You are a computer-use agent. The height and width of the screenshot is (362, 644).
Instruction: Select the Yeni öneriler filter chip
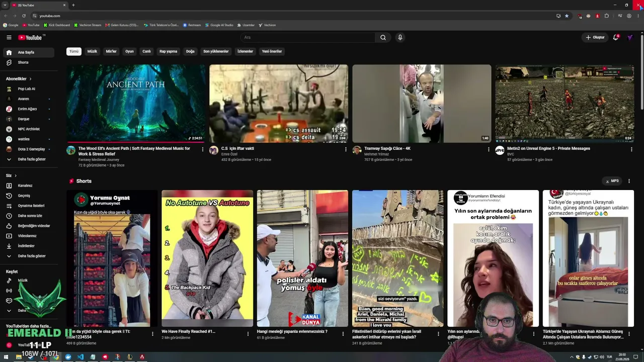pos(272,51)
